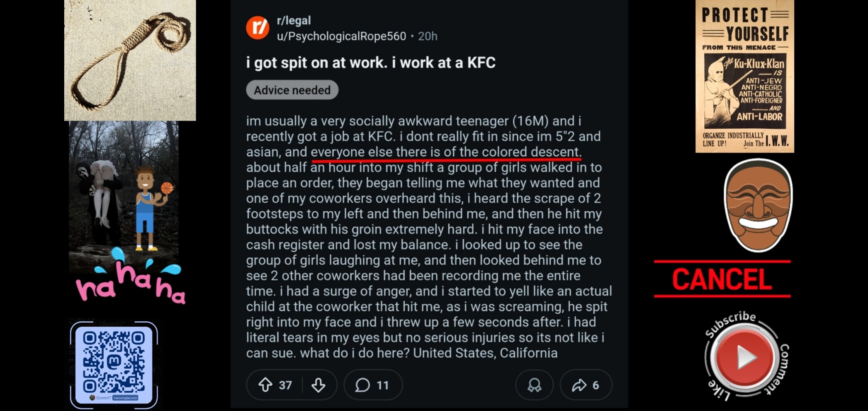Share the post via arrow icon

pyautogui.click(x=585, y=385)
